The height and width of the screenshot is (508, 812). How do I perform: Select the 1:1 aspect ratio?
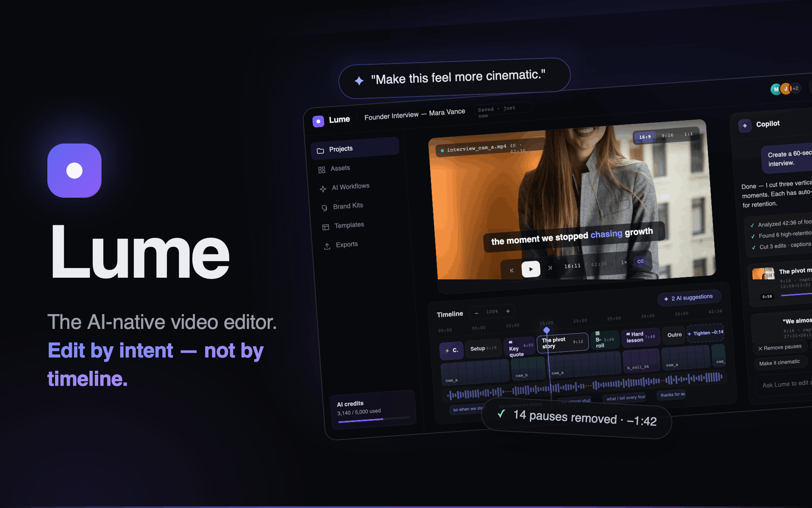pos(689,134)
